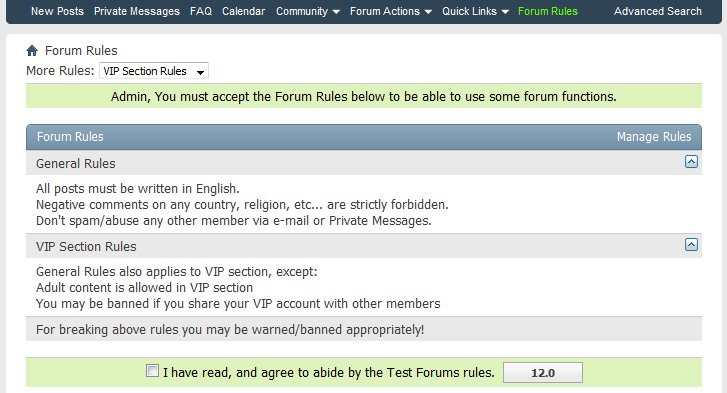
Task: Select the Forum Rules nav tab
Action: pos(548,11)
